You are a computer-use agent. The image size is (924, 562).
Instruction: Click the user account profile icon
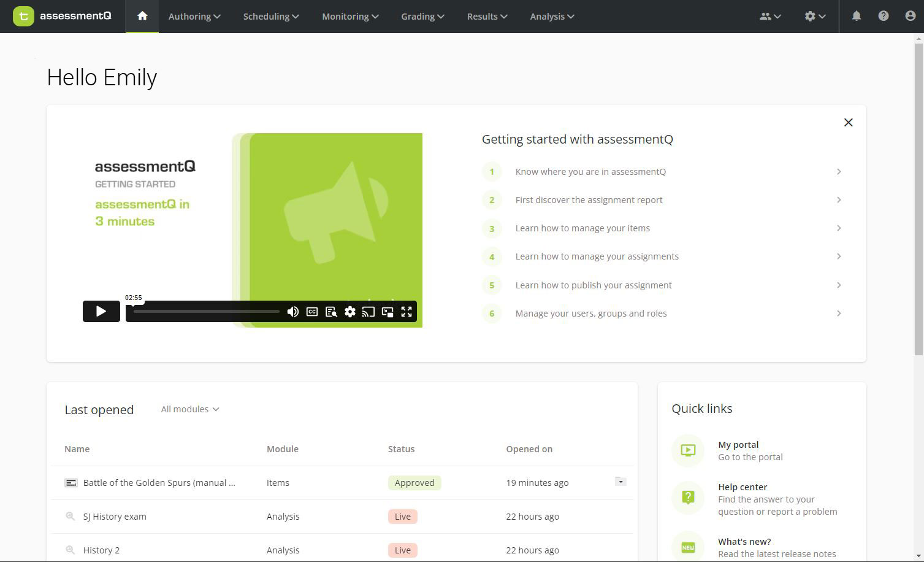tap(911, 16)
